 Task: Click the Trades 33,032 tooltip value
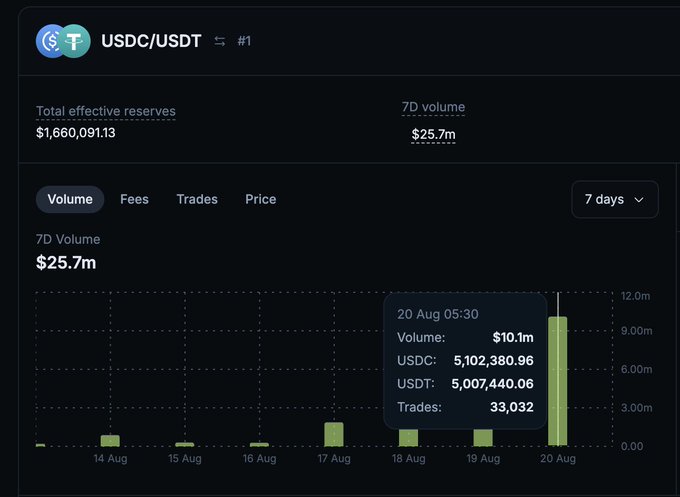(512, 407)
